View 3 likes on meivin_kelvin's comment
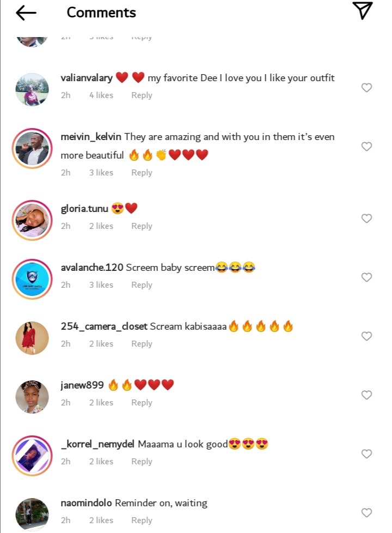392x533 pixels. point(101,172)
